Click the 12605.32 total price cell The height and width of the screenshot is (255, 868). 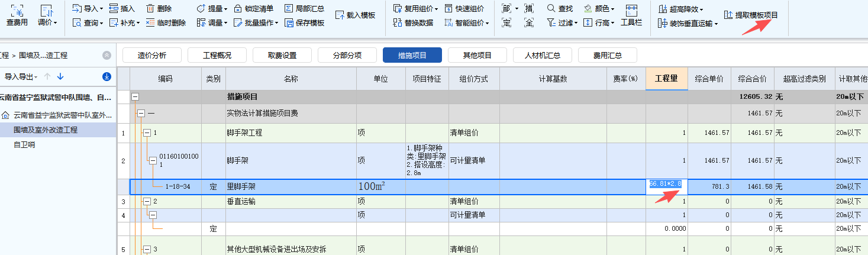(x=753, y=96)
